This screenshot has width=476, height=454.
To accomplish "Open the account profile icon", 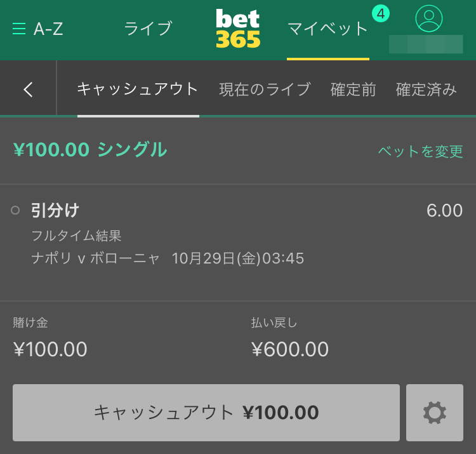I will (428, 18).
